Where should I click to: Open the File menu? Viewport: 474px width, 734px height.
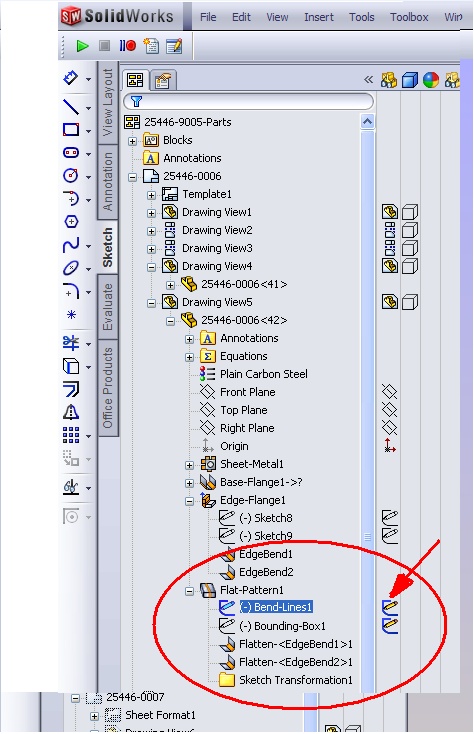tap(208, 17)
